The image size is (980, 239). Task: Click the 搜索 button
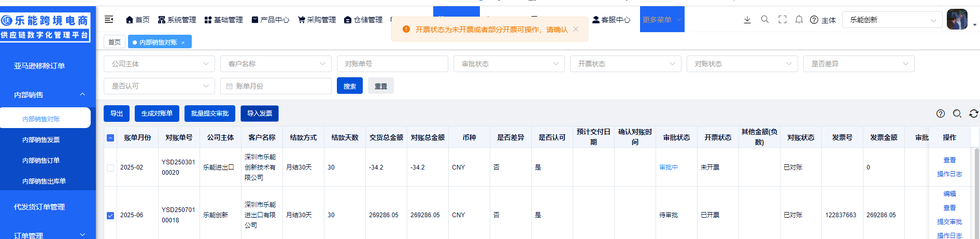350,86
